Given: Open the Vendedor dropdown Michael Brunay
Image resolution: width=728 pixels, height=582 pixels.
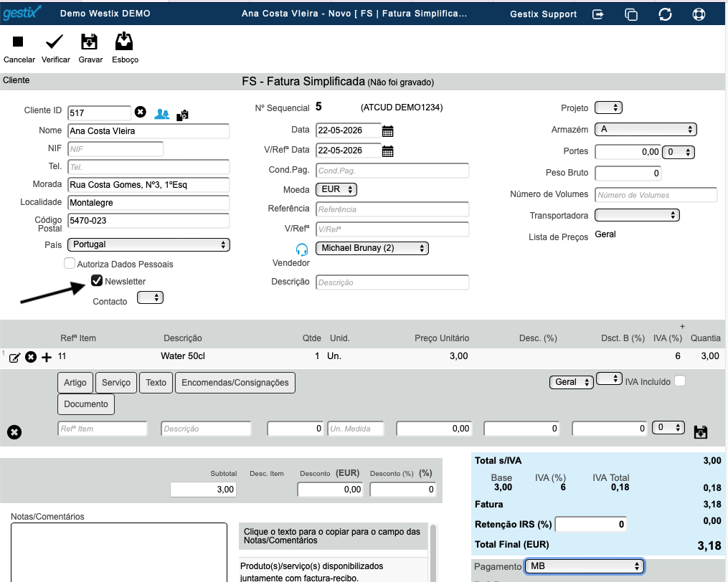Looking at the screenshot, I should coord(372,248).
